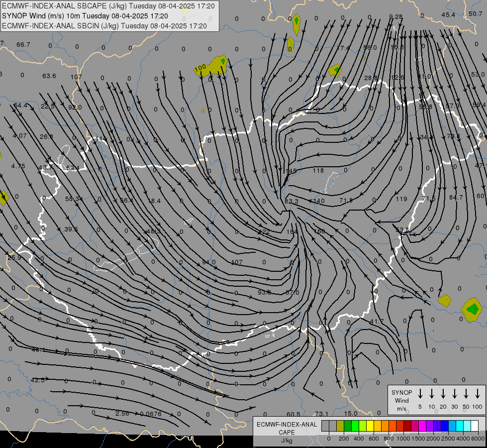Click the map value '140'
The width and height of the screenshot is (487, 448).
click(319, 201)
